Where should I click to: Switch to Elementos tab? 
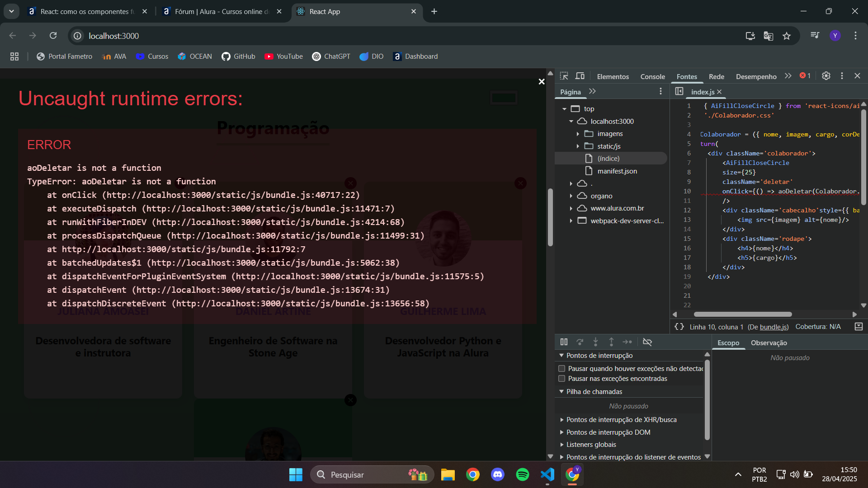613,76
